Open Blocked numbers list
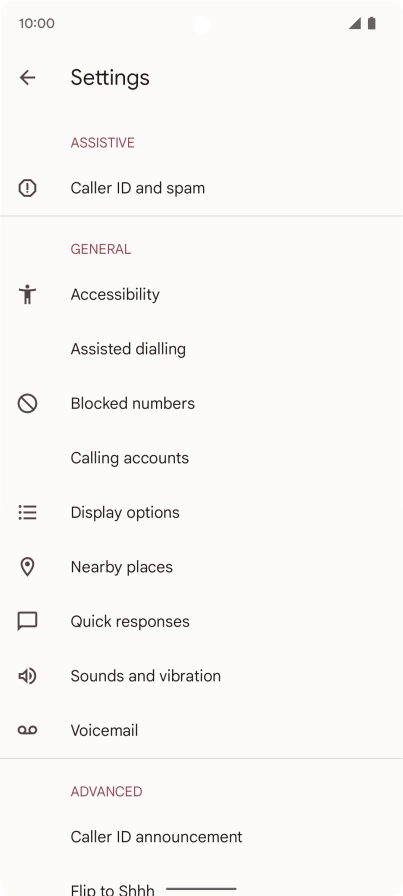403x896 pixels. tap(201, 403)
